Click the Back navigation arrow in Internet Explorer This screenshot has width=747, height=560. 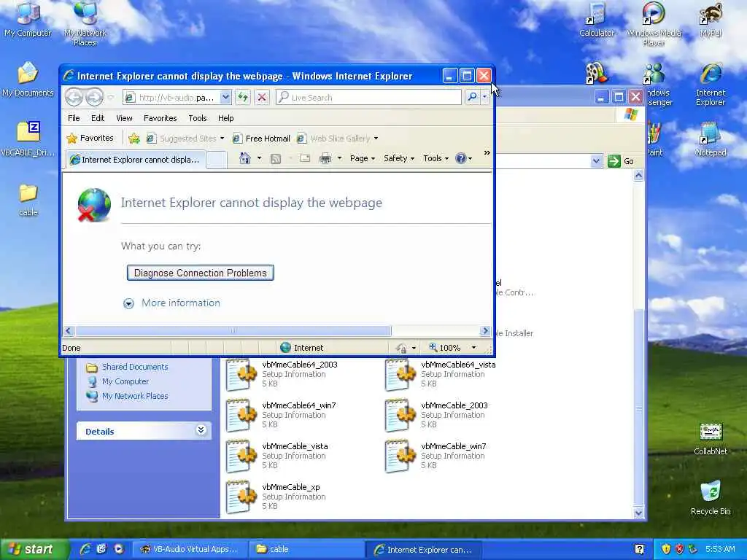(x=74, y=97)
